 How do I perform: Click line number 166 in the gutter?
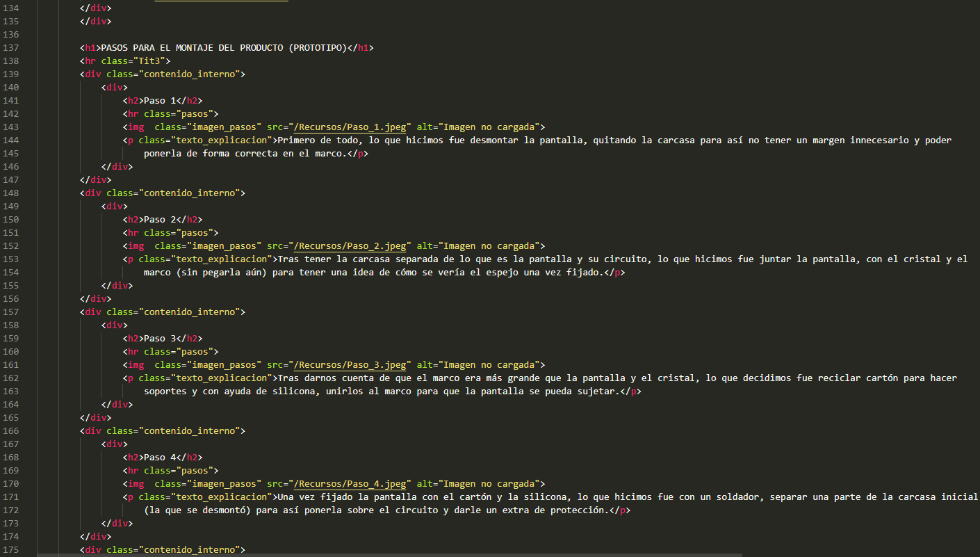(x=11, y=430)
